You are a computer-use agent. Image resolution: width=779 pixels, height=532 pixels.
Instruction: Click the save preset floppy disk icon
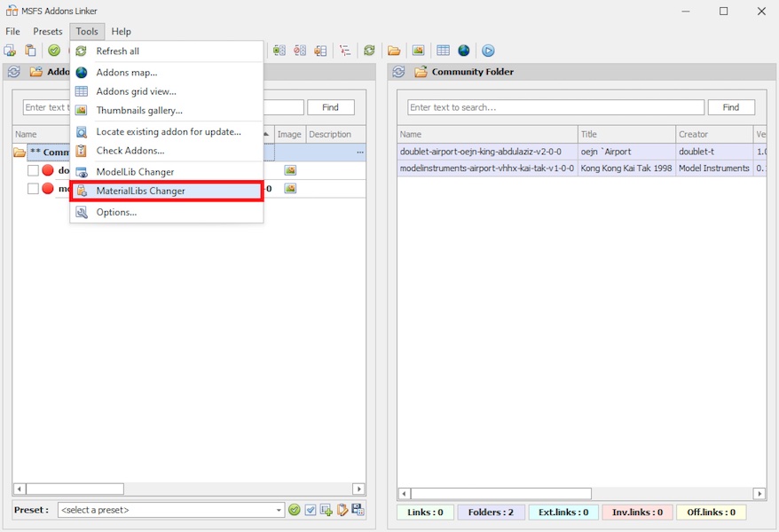[358, 510]
